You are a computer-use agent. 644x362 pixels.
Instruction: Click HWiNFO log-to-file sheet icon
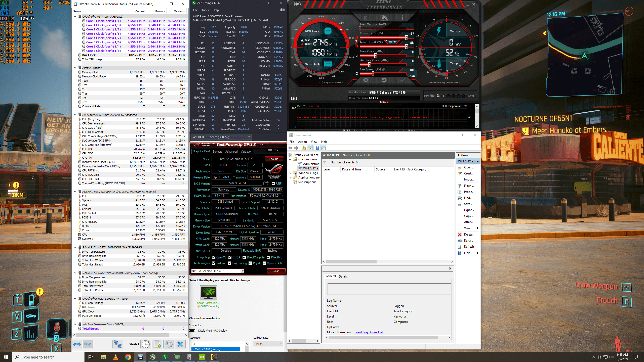157,344
